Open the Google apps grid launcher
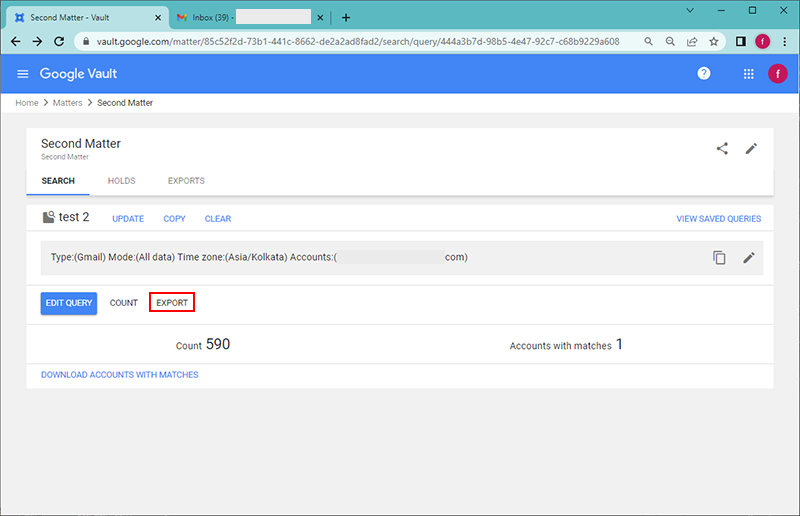 click(x=748, y=74)
